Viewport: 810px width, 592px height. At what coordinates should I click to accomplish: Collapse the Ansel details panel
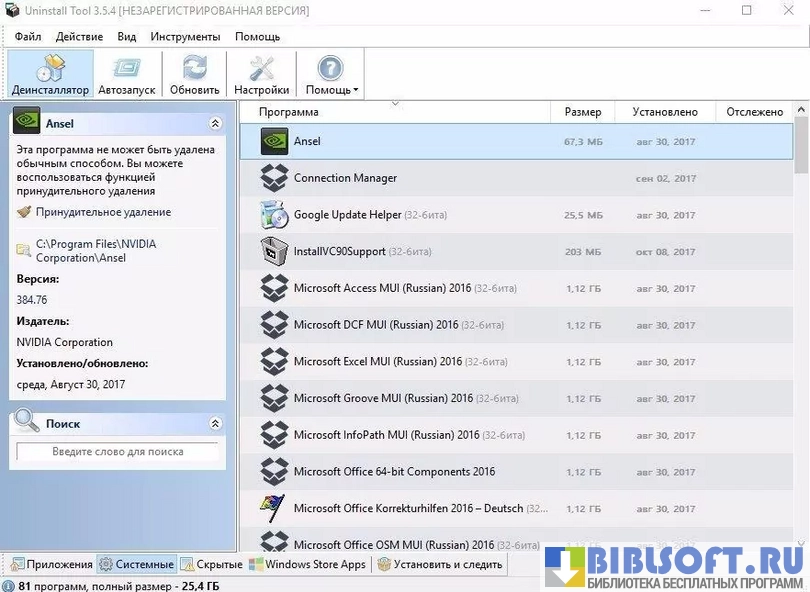tap(215, 124)
